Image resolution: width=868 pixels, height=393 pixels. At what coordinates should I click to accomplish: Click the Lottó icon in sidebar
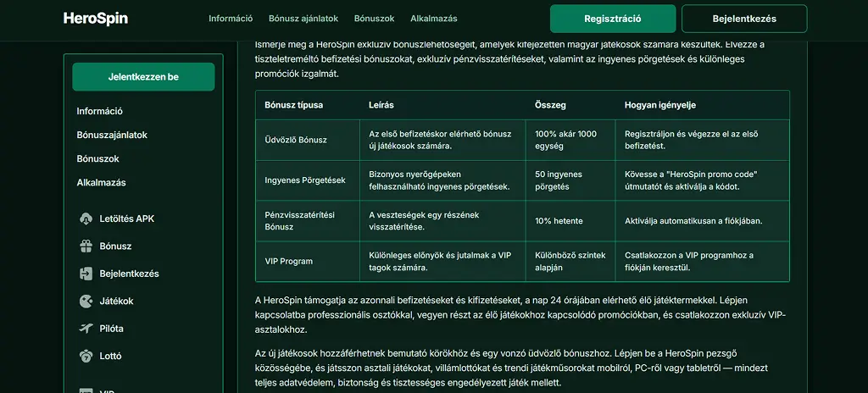[86, 356]
